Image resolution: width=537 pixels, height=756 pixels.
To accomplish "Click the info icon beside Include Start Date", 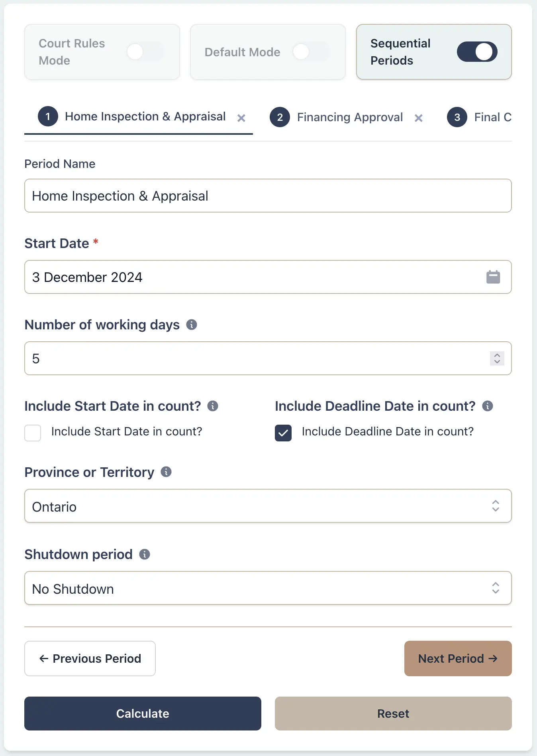I will [213, 406].
